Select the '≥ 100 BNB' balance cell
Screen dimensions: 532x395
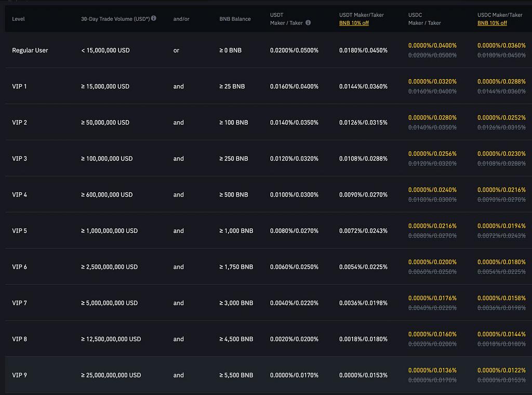pos(234,123)
